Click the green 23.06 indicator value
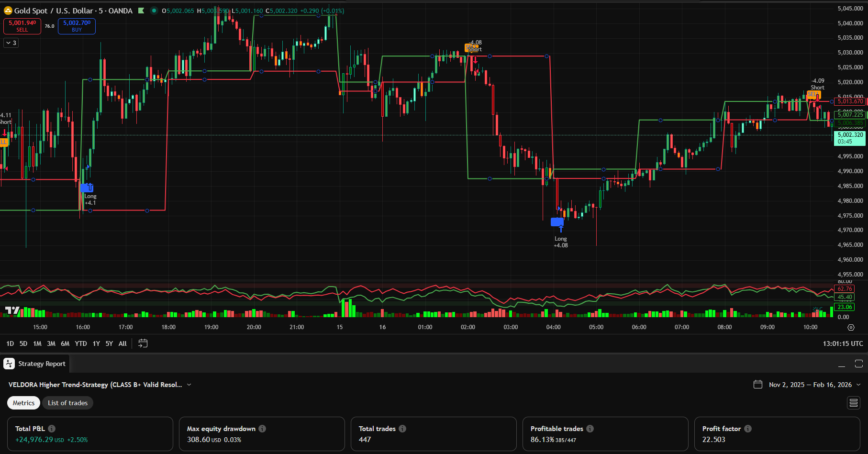Viewport: 868px width, 454px height. click(845, 307)
